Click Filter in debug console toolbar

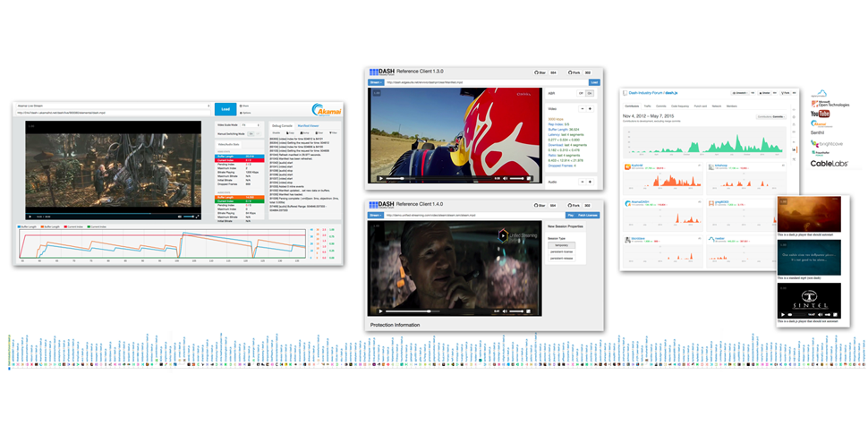click(x=333, y=132)
